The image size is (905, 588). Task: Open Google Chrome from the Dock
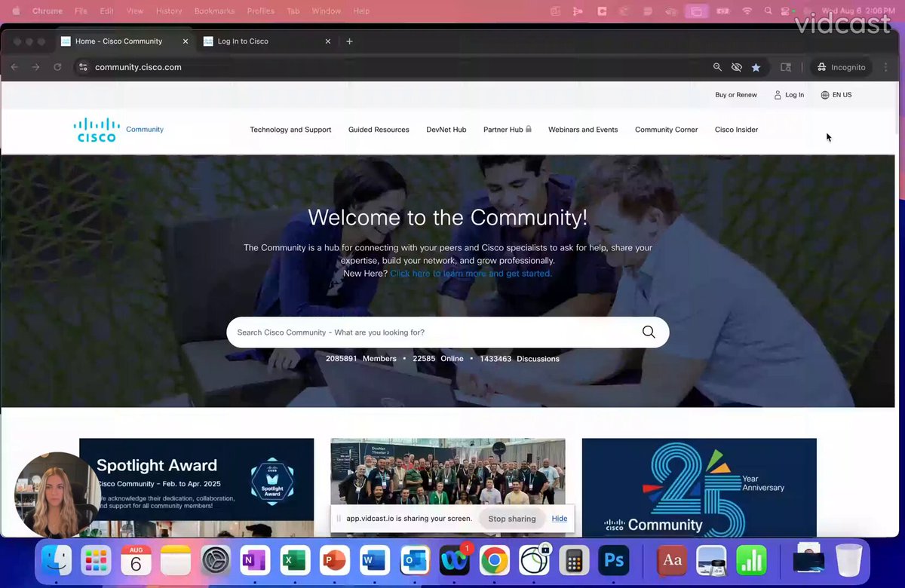pos(494,560)
